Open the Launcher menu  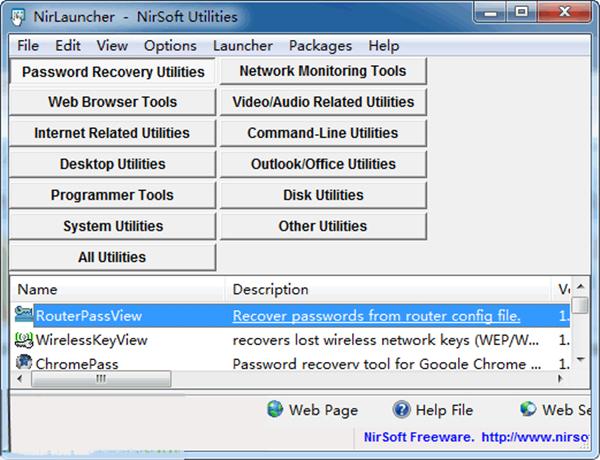[243, 46]
